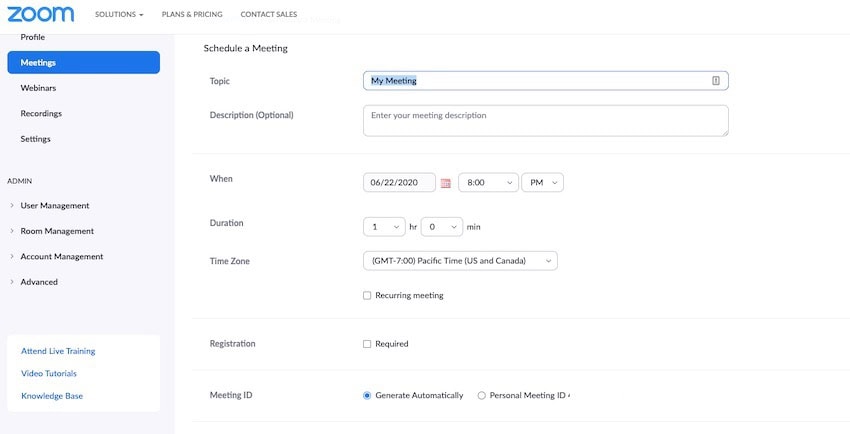Open the Time Zone dropdown
This screenshot has height=434, width=850.
pos(460,261)
